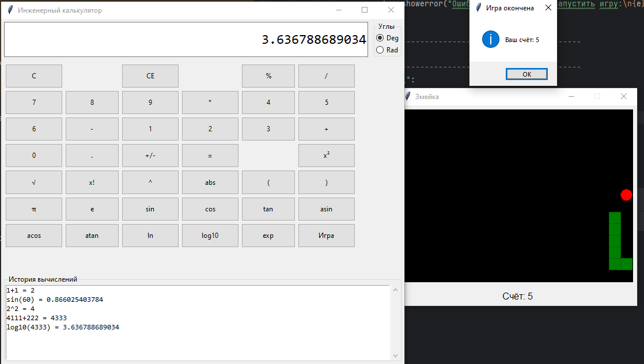Close the Игра окончена dialog
The width and height of the screenshot is (644, 364).
(548, 8)
